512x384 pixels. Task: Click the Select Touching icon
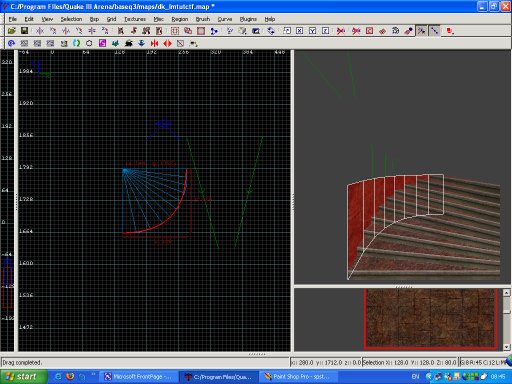[x=133, y=31]
